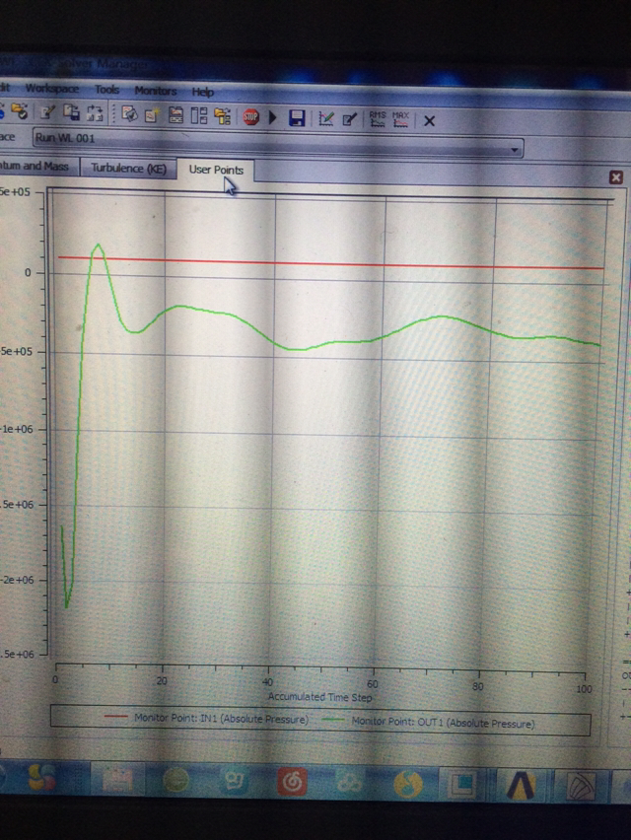The height and width of the screenshot is (840, 631).
Task: Expand the Run WL 001 workspace dropdown
Action: click(515, 150)
